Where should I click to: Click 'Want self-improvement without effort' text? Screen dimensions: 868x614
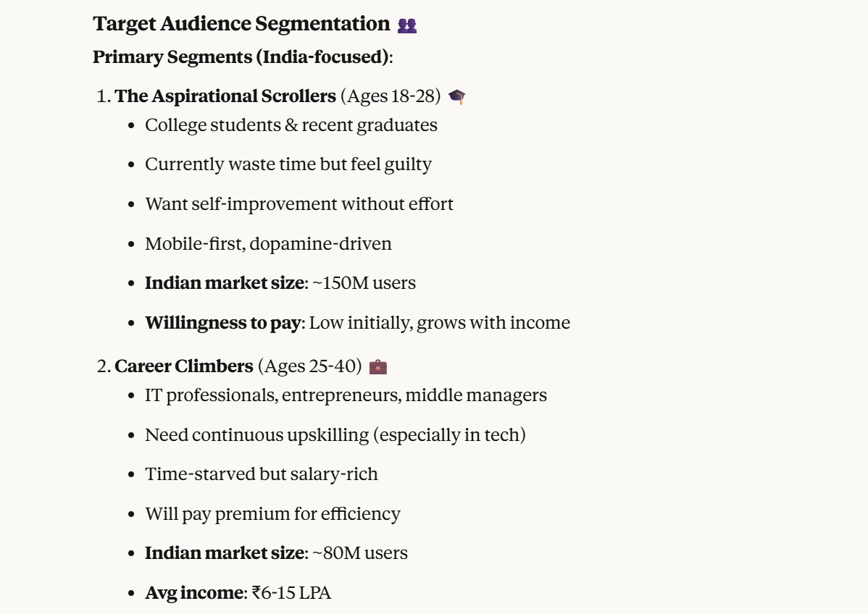(299, 204)
